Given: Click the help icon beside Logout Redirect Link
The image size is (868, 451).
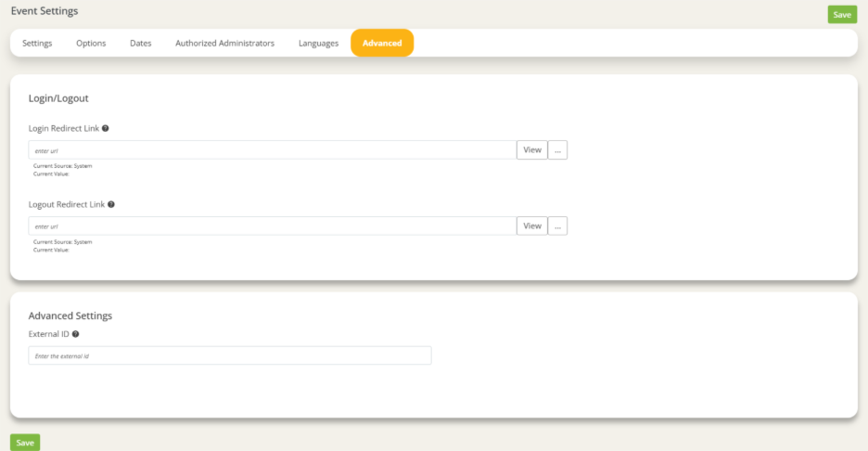Looking at the screenshot, I should click(110, 204).
